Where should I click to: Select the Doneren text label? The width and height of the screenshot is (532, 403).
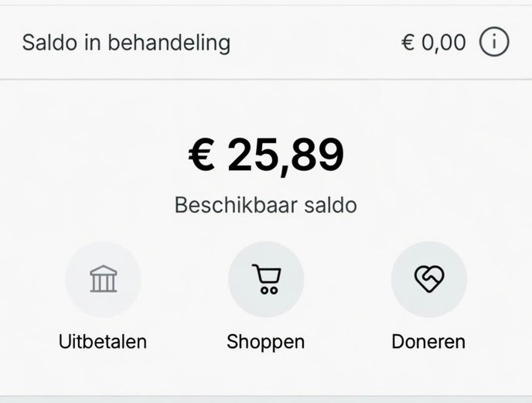[x=428, y=341]
